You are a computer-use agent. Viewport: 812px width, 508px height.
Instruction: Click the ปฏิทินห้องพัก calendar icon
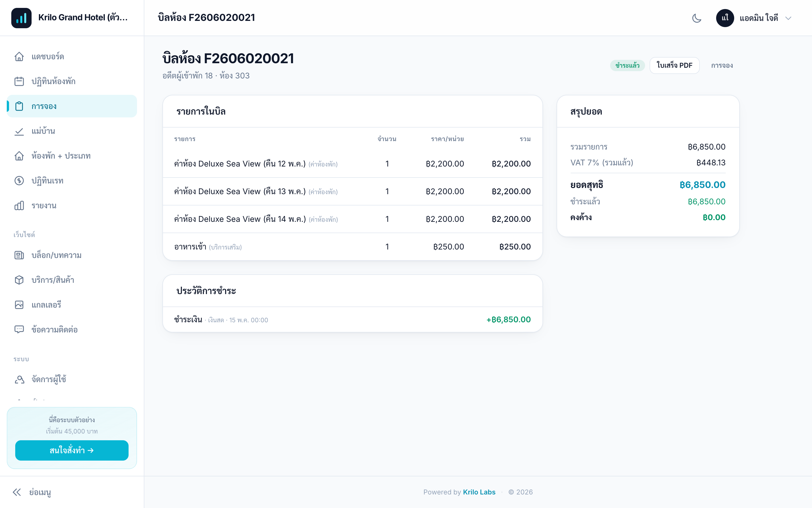(19, 81)
